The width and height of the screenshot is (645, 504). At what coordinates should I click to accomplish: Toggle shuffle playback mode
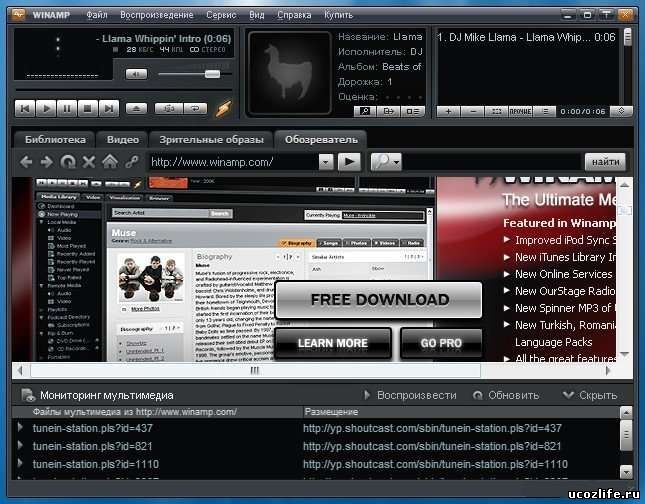pyautogui.click(x=168, y=109)
